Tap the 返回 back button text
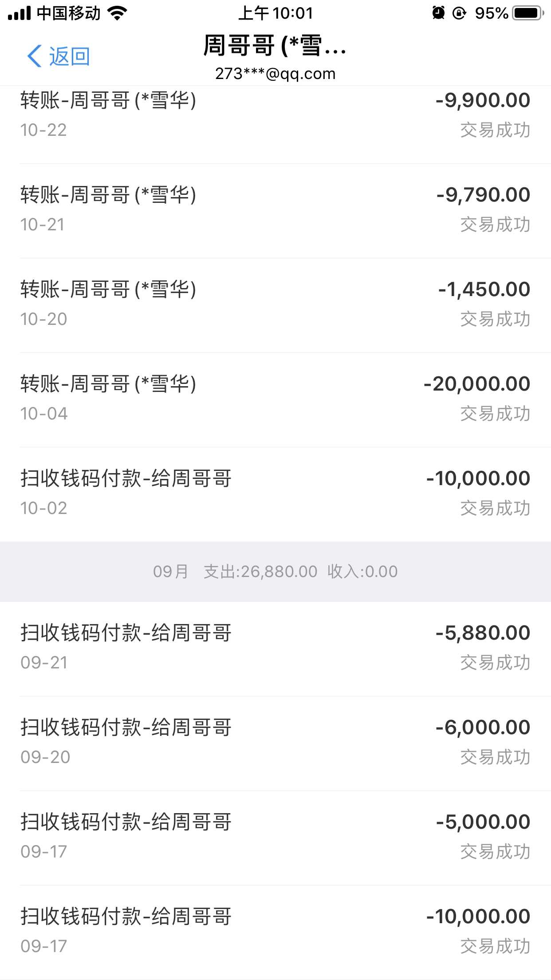551x980 pixels. (70, 57)
